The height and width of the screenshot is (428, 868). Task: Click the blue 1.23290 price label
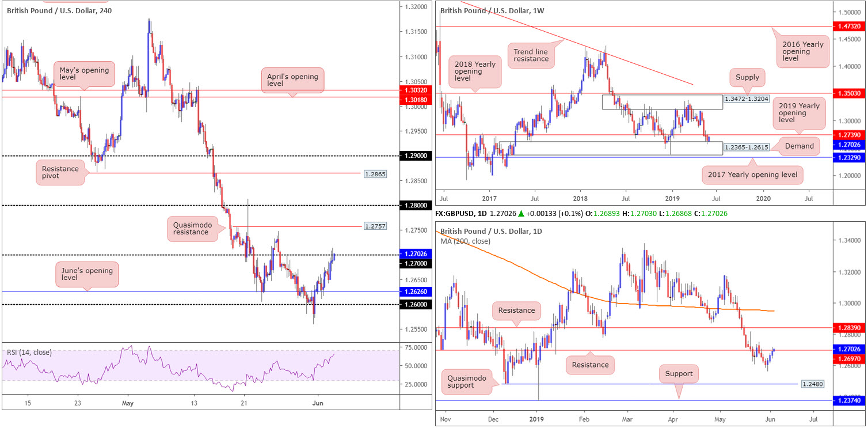point(849,157)
